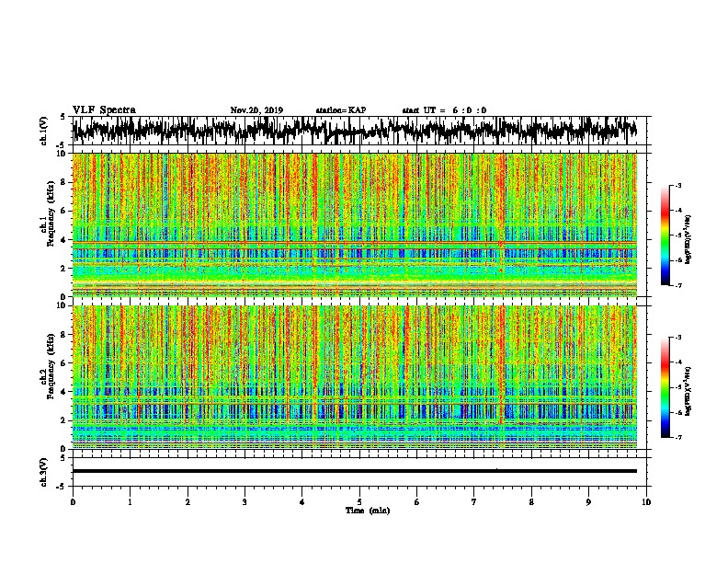Click the "-7" label on the upper color bar
The image size is (728, 563).
coord(678,285)
